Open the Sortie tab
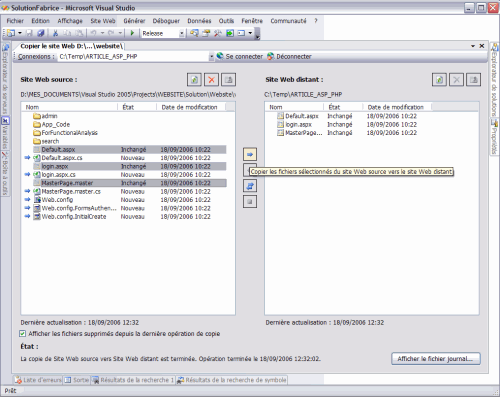Image resolution: width=500 pixels, height=397 pixels. pos(77,380)
